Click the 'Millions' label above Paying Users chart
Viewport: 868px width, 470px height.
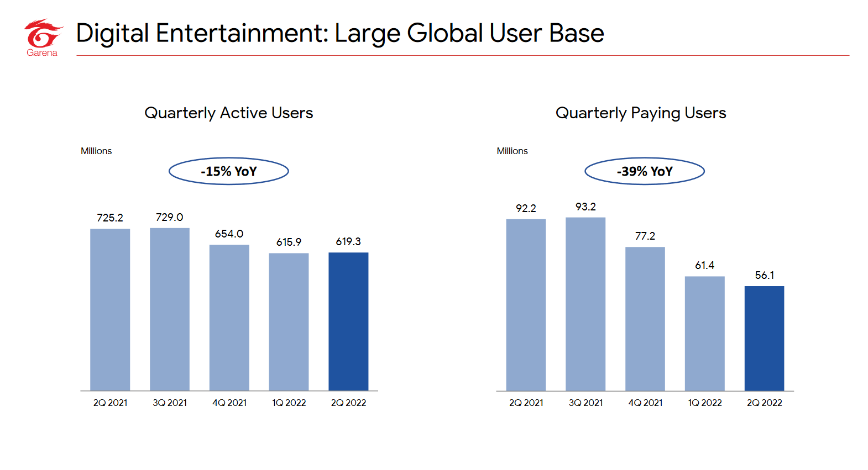click(512, 151)
